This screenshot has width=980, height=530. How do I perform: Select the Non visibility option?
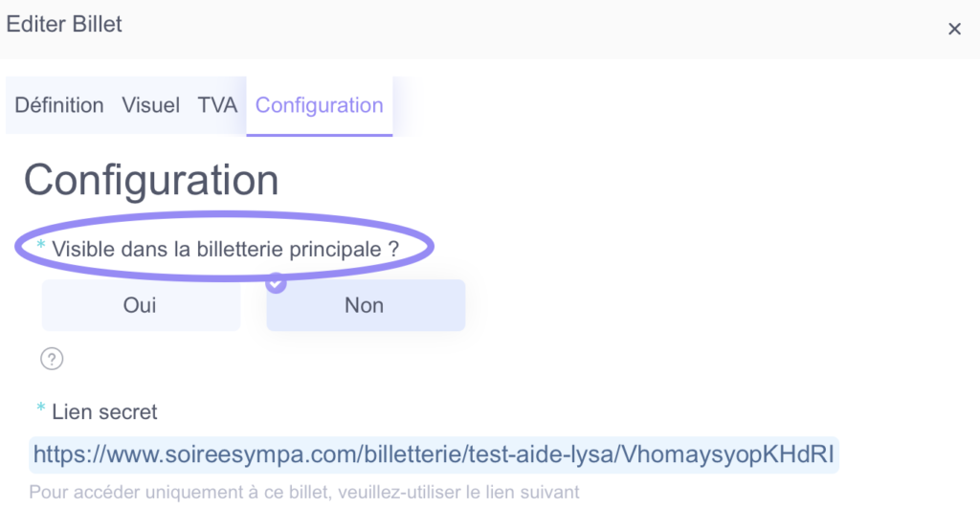366,305
